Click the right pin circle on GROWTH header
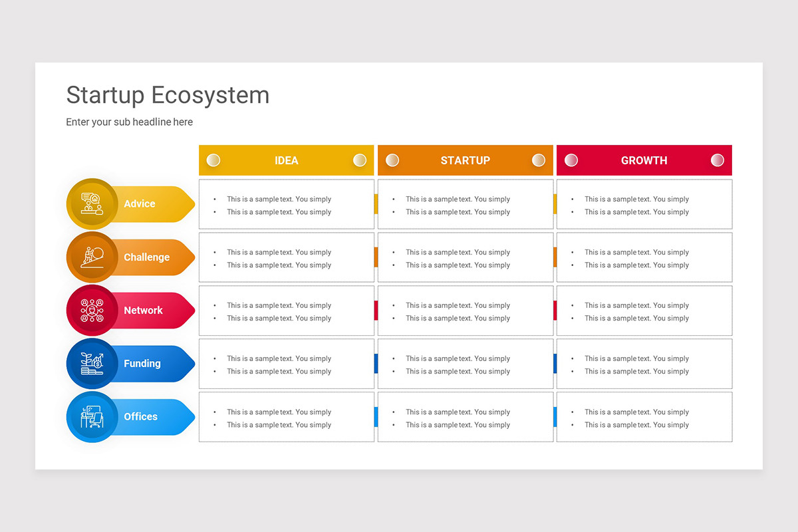This screenshot has height=532, width=798. pyautogui.click(x=717, y=160)
